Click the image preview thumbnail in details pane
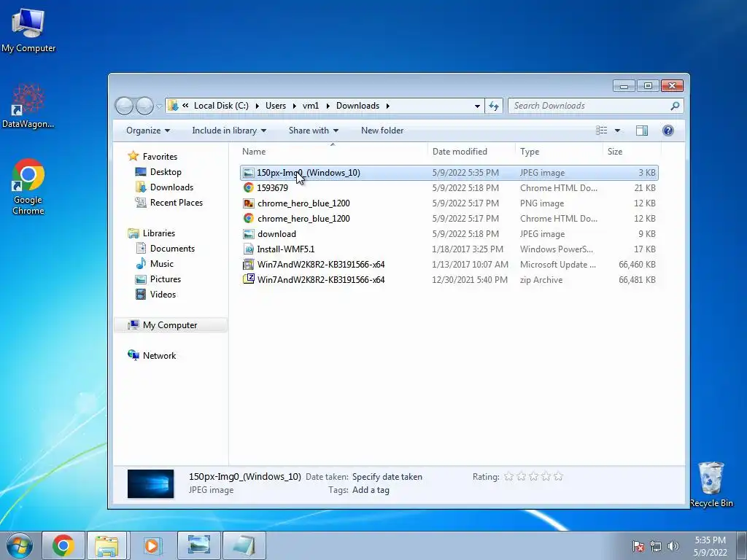 tap(150, 484)
